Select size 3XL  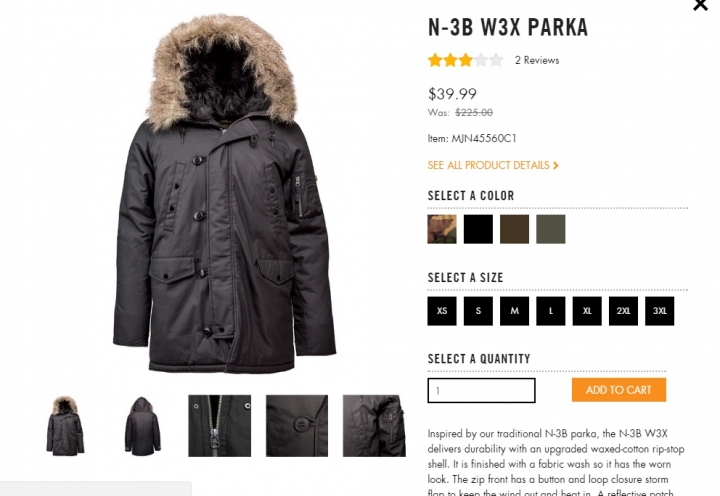tap(659, 311)
